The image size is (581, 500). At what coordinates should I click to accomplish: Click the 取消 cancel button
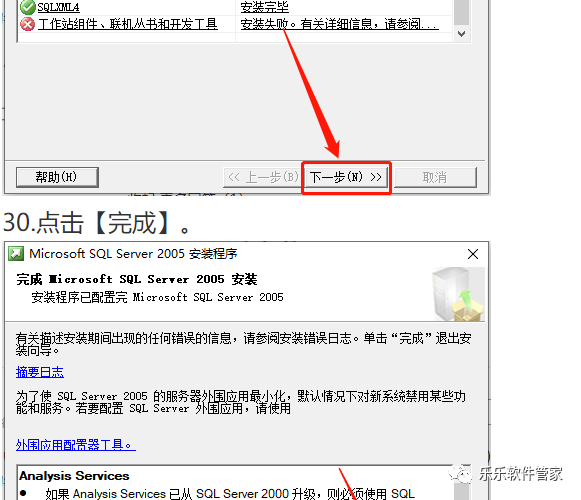point(435,178)
